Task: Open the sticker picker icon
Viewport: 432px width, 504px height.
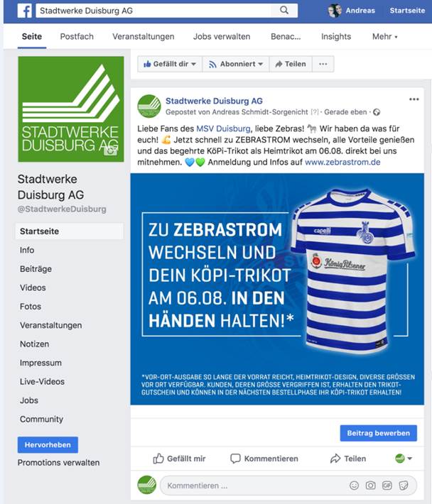Action: tap(404, 486)
